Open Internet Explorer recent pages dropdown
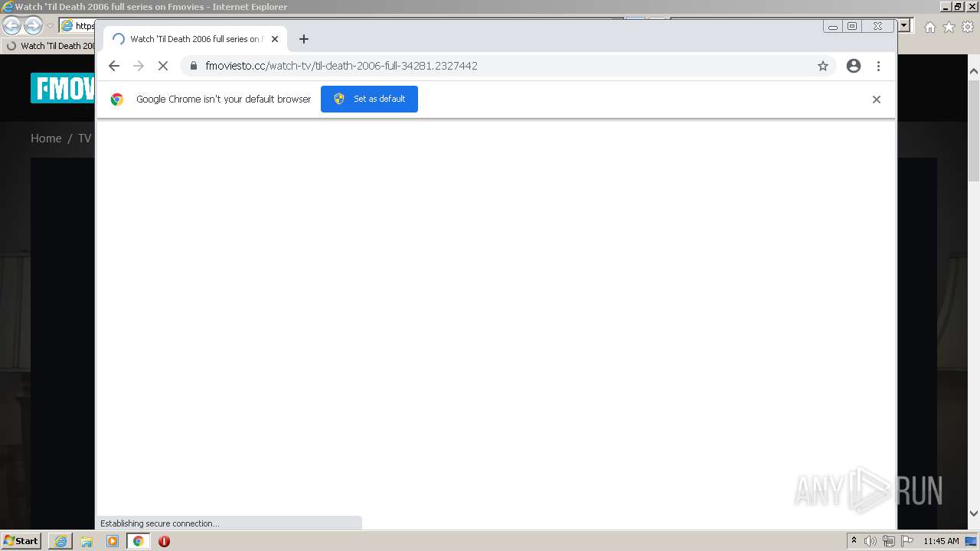The image size is (980, 551). 50,26
